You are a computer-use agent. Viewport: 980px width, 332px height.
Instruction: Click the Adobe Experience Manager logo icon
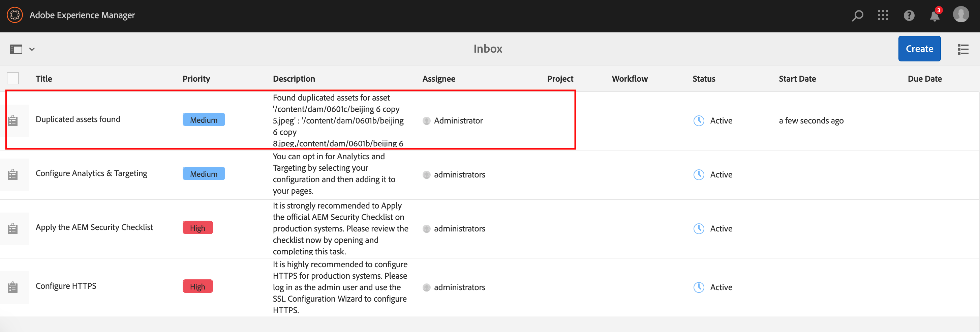(15, 15)
